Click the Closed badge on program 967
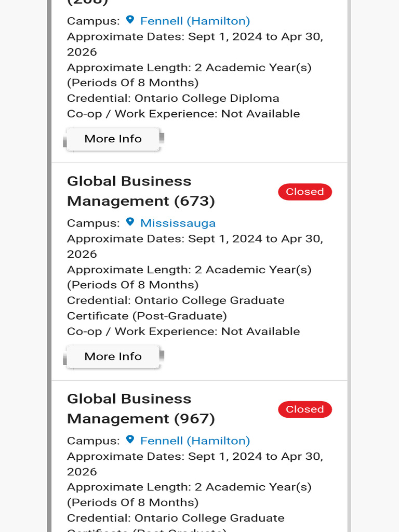The width and height of the screenshot is (399, 532). click(305, 409)
